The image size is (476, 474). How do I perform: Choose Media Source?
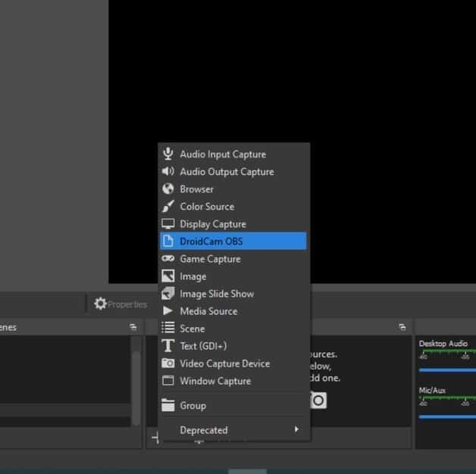[x=233, y=311]
